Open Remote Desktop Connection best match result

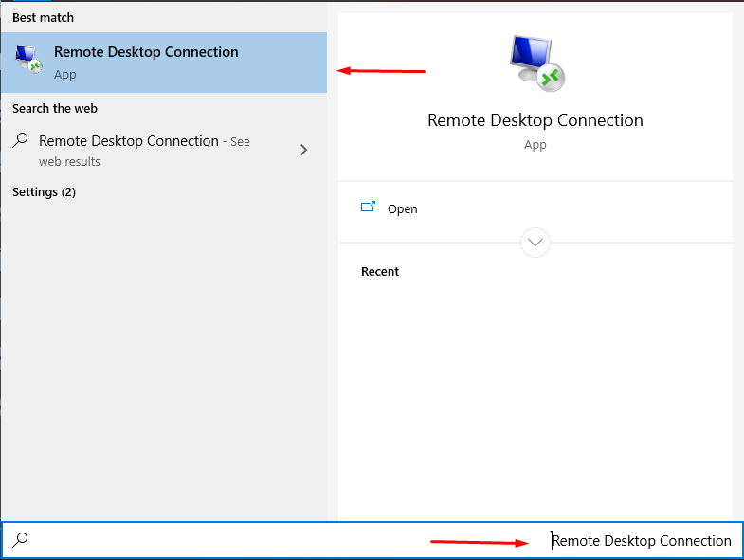[164, 63]
